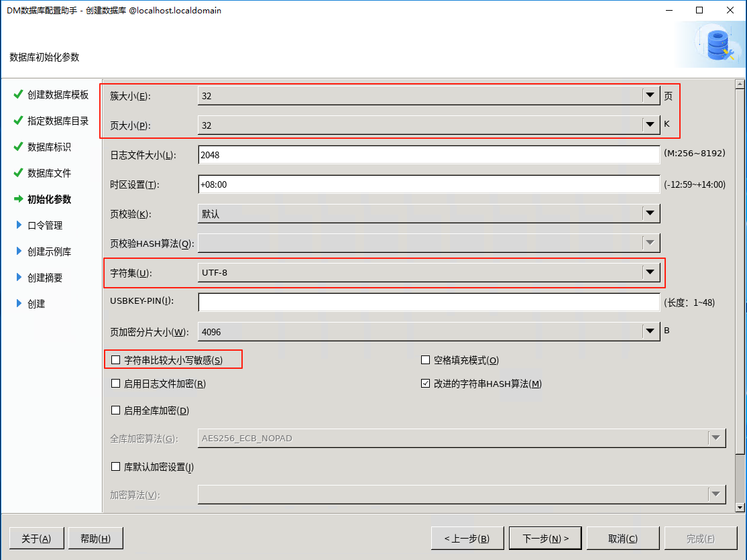Go to 数据库标识 step in sidebar

pos(49,147)
